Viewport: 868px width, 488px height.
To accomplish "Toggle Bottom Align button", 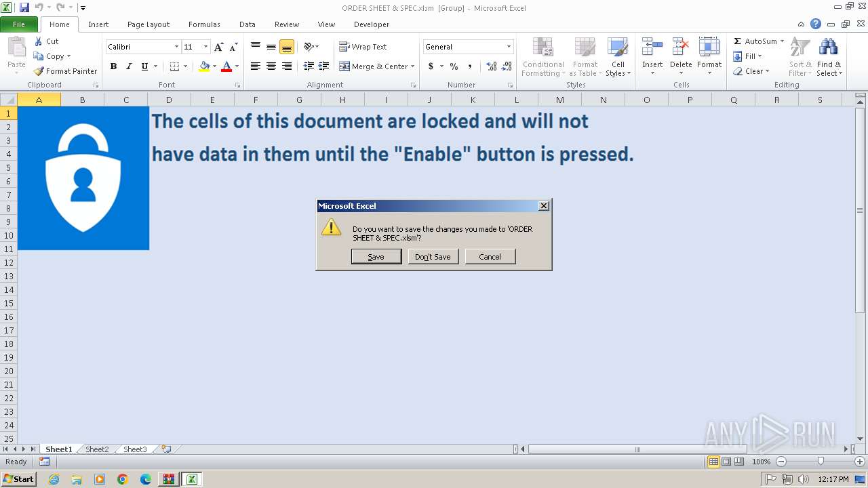I will tap(287, 47).
